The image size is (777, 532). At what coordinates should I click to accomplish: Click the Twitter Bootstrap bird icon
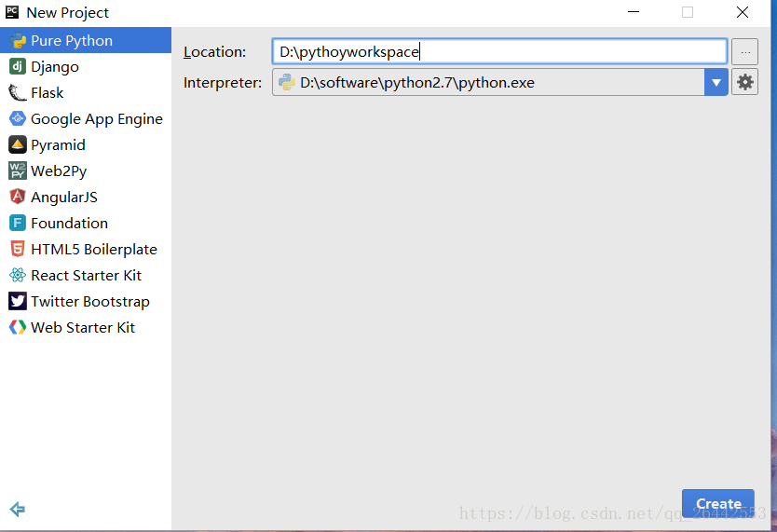coord(18,301)
